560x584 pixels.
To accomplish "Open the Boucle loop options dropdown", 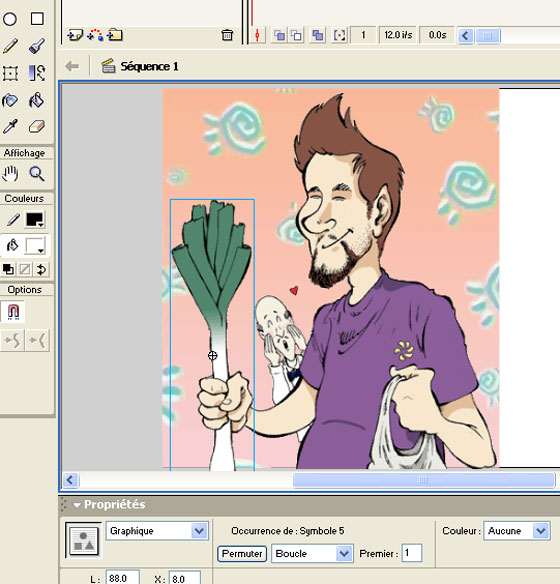I will 312,553.
